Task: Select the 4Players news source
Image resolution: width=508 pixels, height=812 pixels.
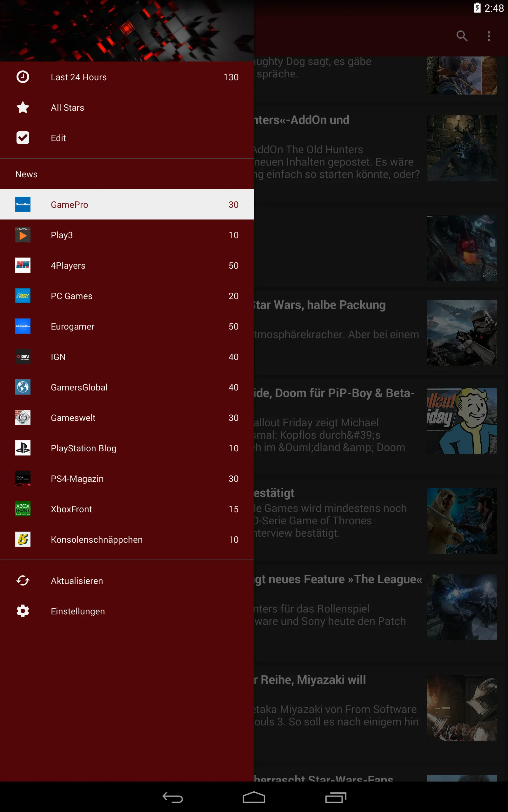Action: point(127,265)
